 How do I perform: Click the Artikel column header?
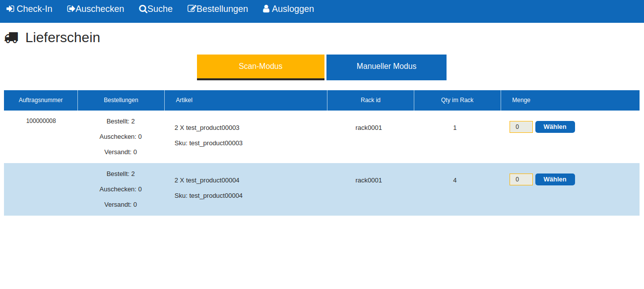(184, 100)
